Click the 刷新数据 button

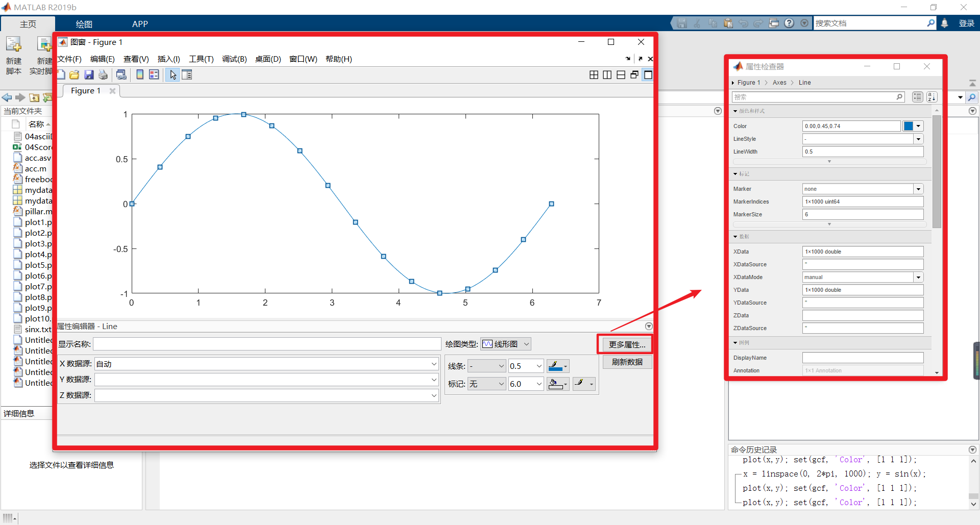(x=627, y=361)
